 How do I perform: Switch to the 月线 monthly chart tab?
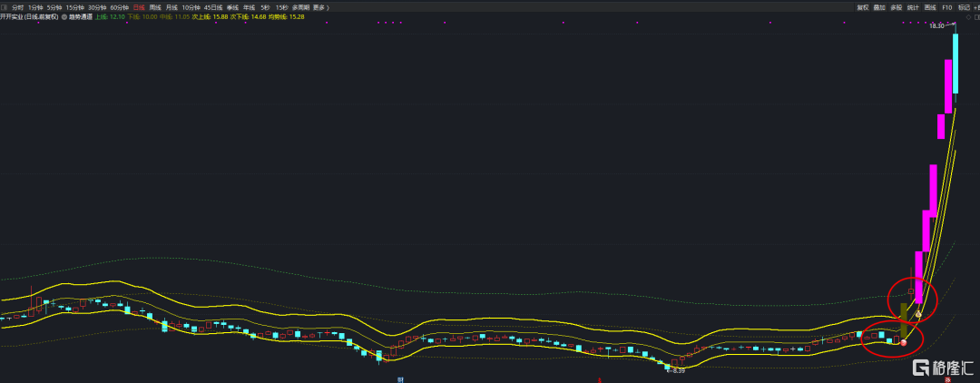click(171, 7)
